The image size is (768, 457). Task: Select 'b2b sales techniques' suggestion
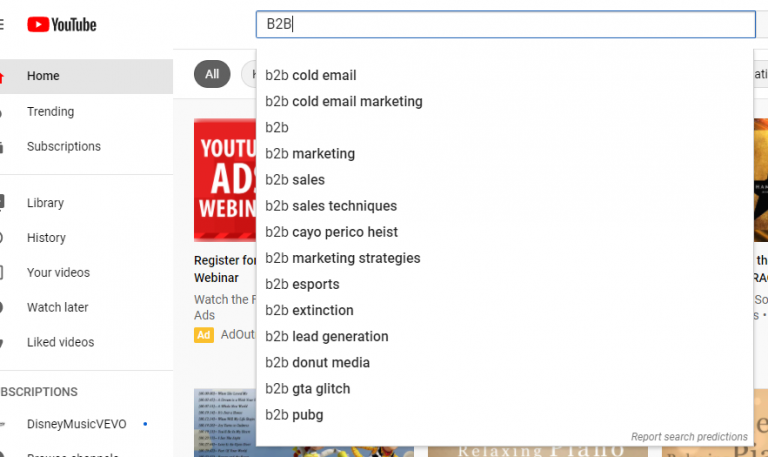(x=504, y=206)
